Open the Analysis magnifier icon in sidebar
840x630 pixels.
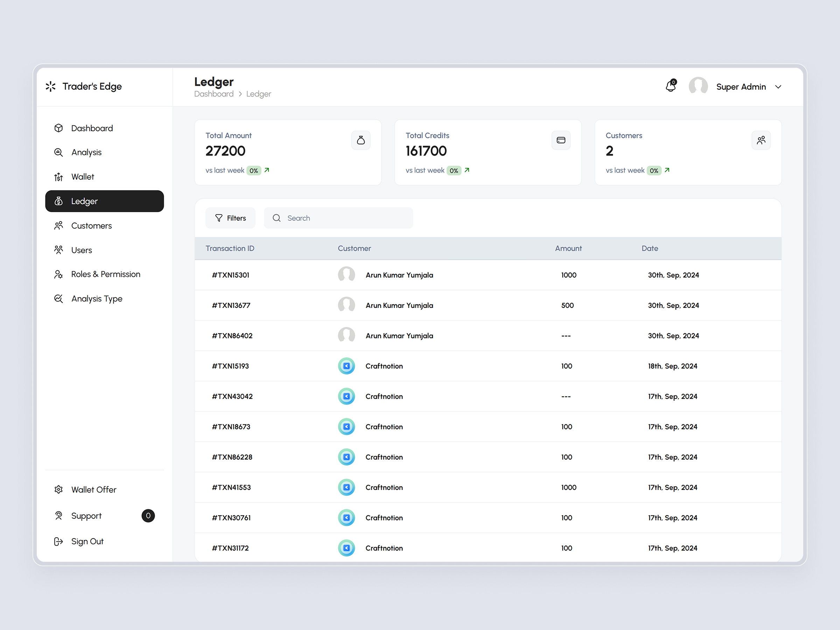pyautogui.click(x=58, y=152)
